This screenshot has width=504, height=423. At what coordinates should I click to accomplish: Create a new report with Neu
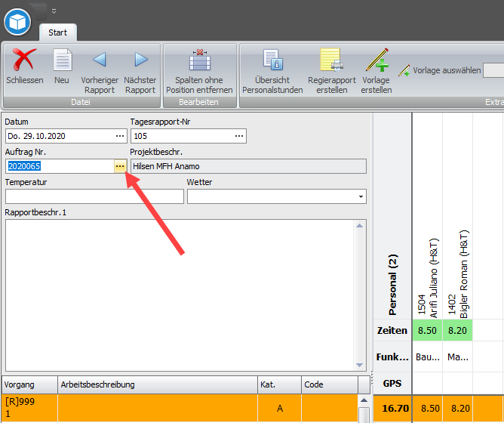62,66
